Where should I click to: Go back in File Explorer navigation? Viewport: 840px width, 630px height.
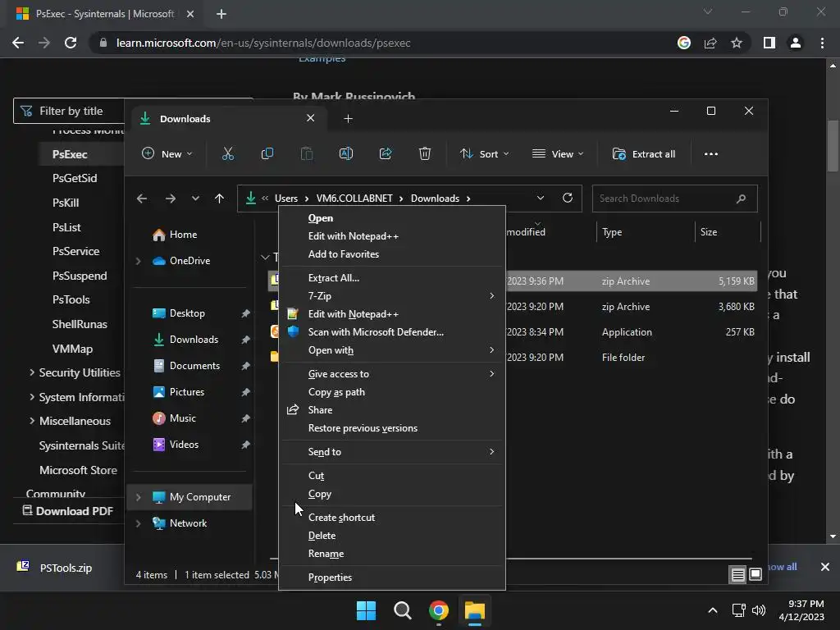142,199
